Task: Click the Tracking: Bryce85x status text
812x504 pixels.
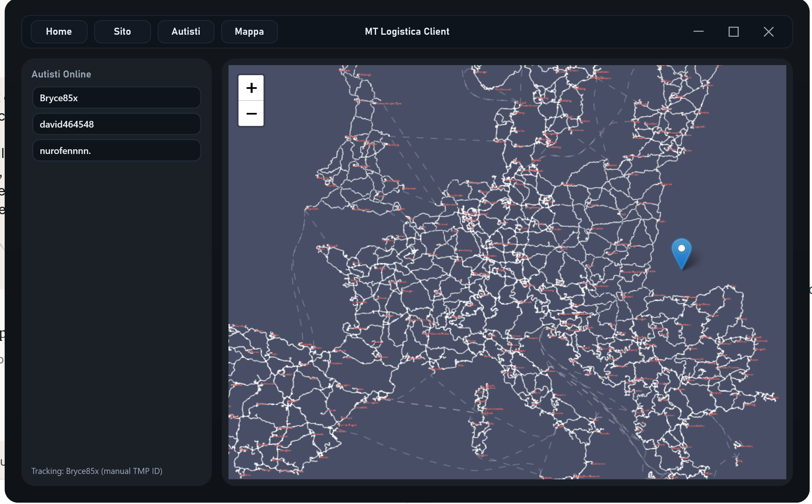Action: coord(97,471)
